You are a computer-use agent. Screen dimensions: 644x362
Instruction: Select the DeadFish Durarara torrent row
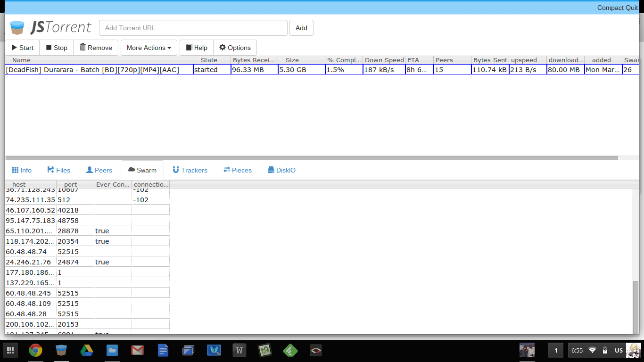[x=322, y=70]
